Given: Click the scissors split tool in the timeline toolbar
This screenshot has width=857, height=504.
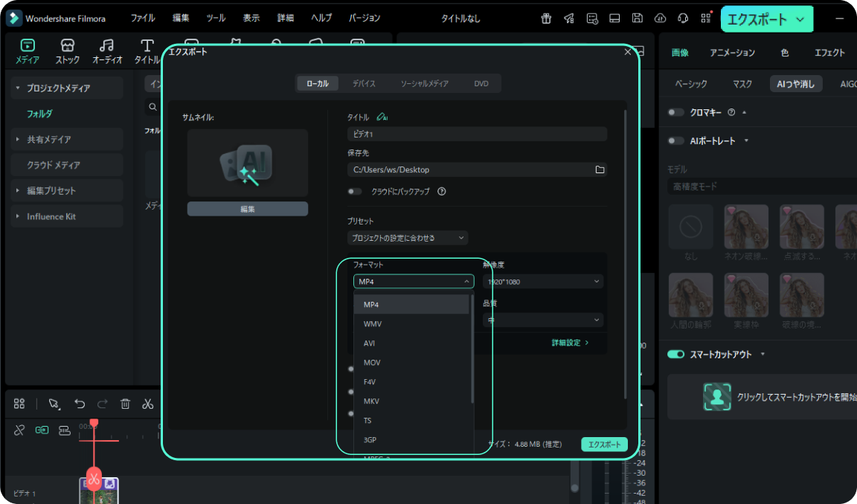Looking at the screenshot, I should (x=148, y=404).
